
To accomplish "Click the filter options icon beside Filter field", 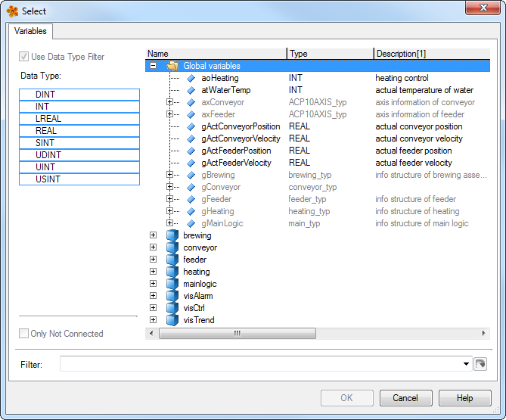I will pyautogui.click(x=480, y=365).
